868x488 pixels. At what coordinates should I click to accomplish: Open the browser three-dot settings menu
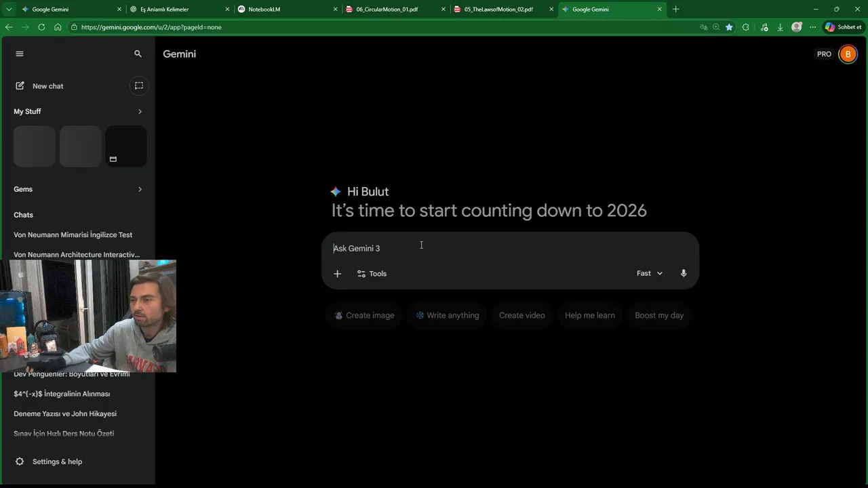tap(813, 27)
